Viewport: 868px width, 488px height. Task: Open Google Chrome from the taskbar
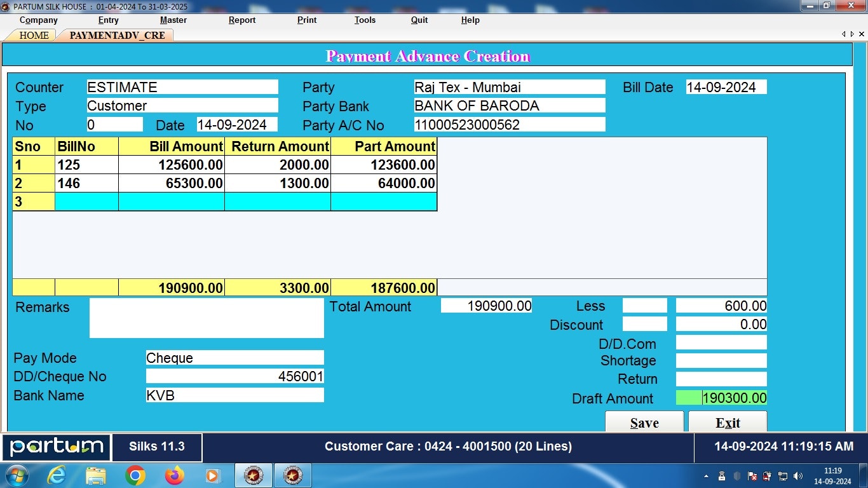tap(135, 475)
